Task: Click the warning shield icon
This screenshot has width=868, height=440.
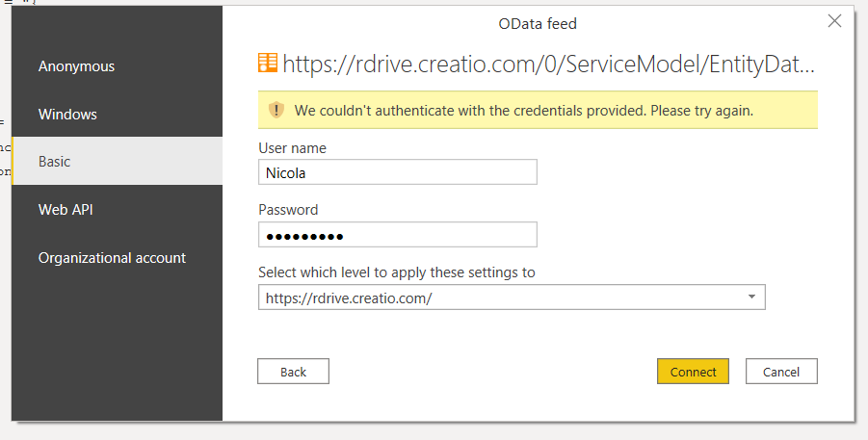Action: [276, 110]
